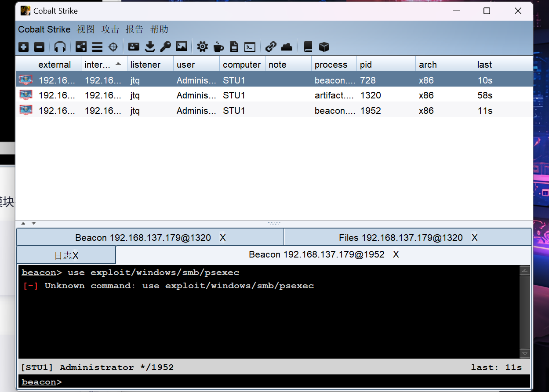Show targets view with crosshair icon
The height and width of the screenshot is (392, 549).
tap(113, 47)
